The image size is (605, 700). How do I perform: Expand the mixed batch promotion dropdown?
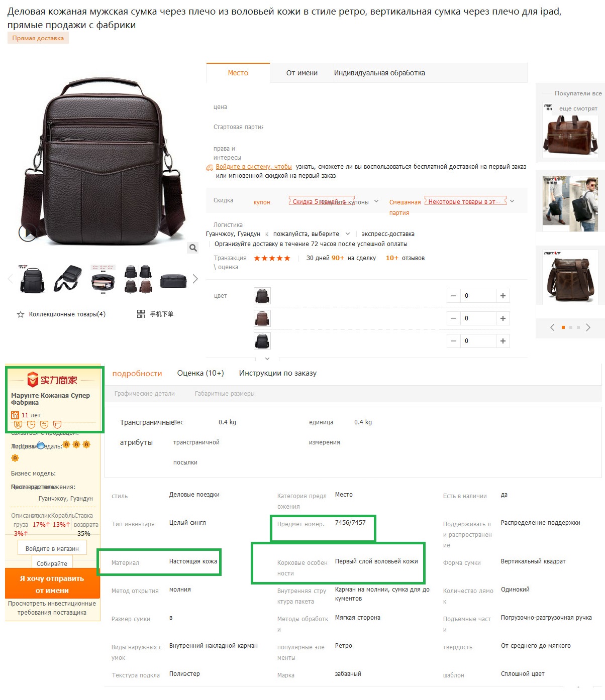coord(512,201)
